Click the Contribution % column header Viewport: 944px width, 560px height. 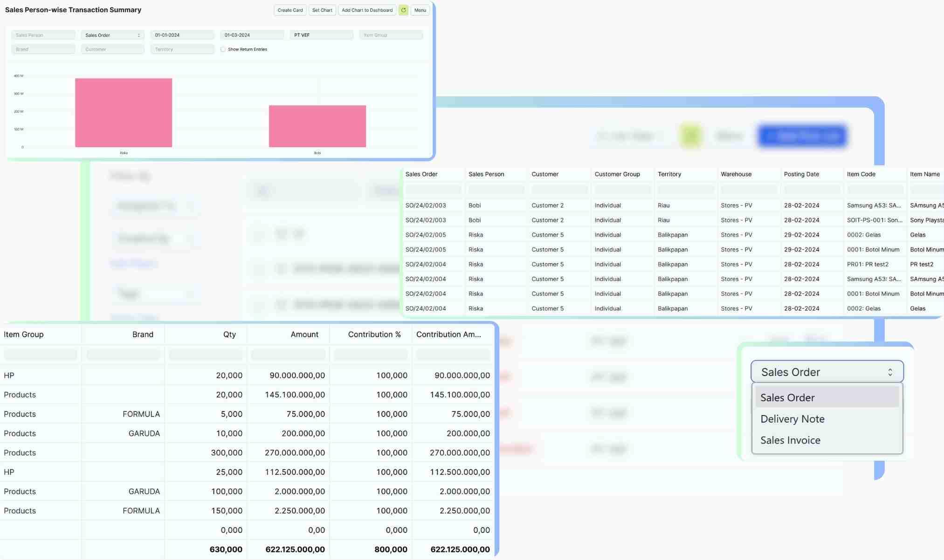click(374, 335)
